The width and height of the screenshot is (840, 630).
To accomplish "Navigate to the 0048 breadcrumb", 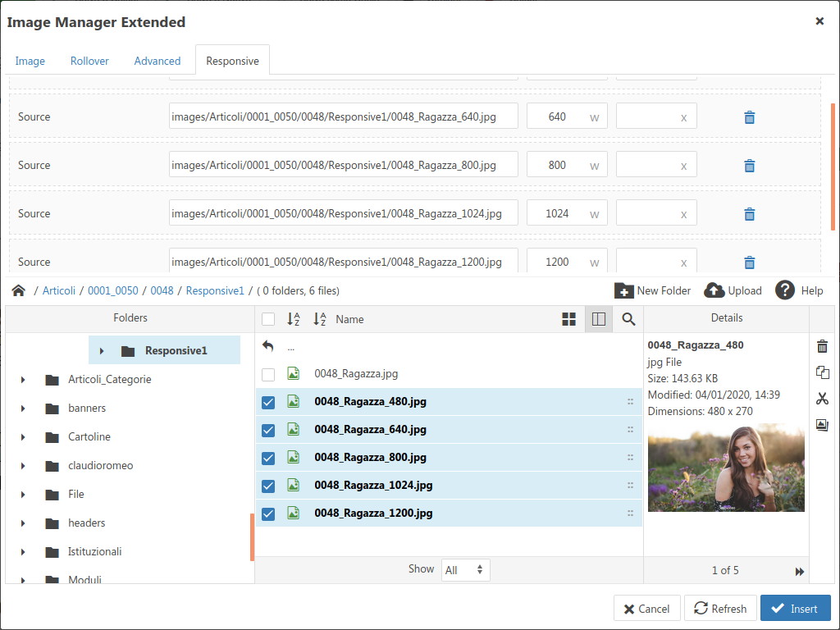I will click(x=162, y=290).
